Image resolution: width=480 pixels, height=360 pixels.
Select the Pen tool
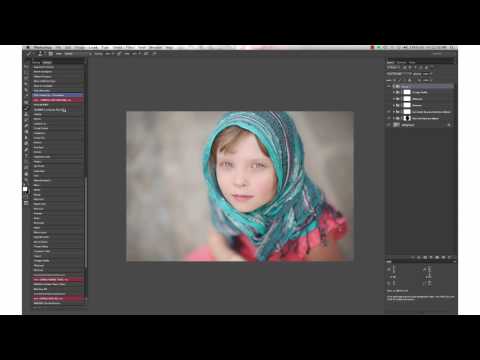click(26, 150)
